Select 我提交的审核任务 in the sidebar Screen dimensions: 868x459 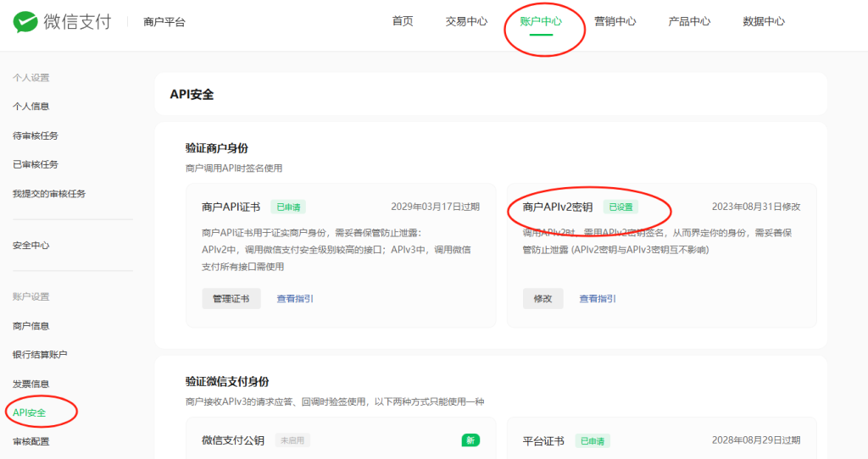pos(49,194)
